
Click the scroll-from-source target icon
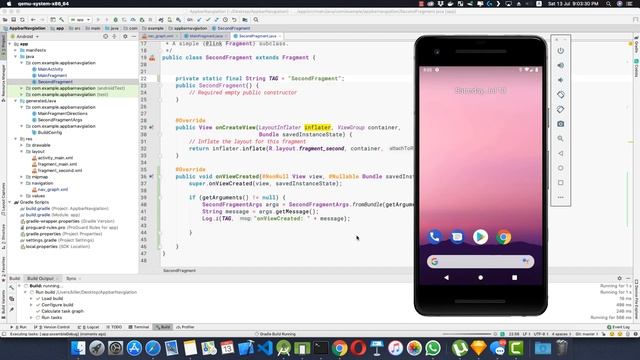tap(105, 36)
